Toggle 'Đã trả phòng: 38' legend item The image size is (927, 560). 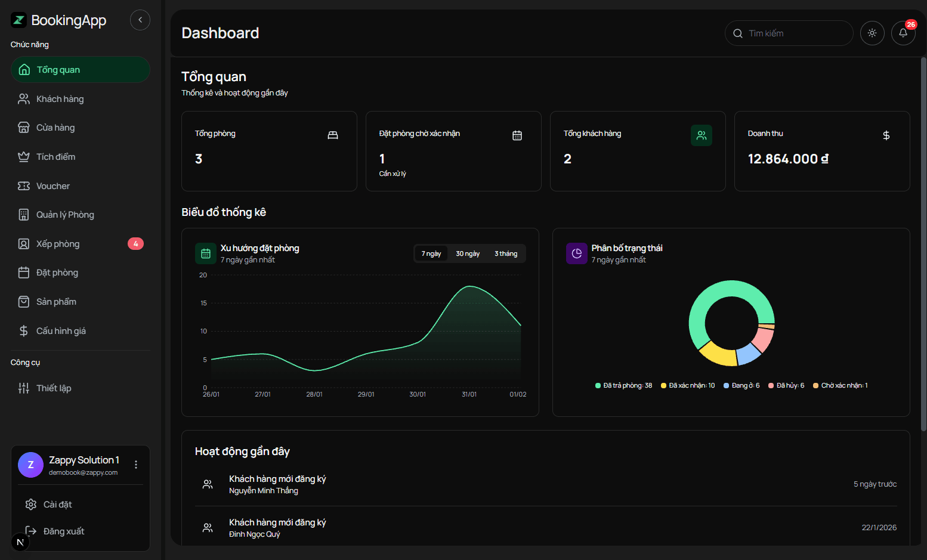pos(623,385)
